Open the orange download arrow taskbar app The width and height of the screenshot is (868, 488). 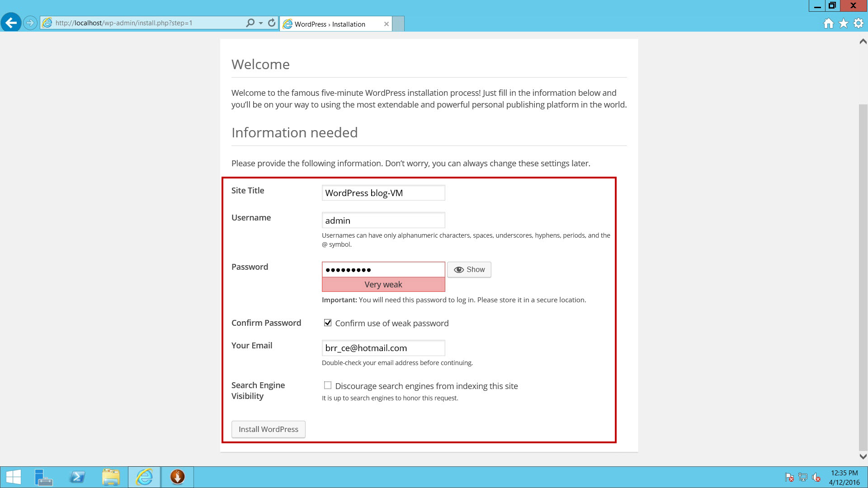178,477
